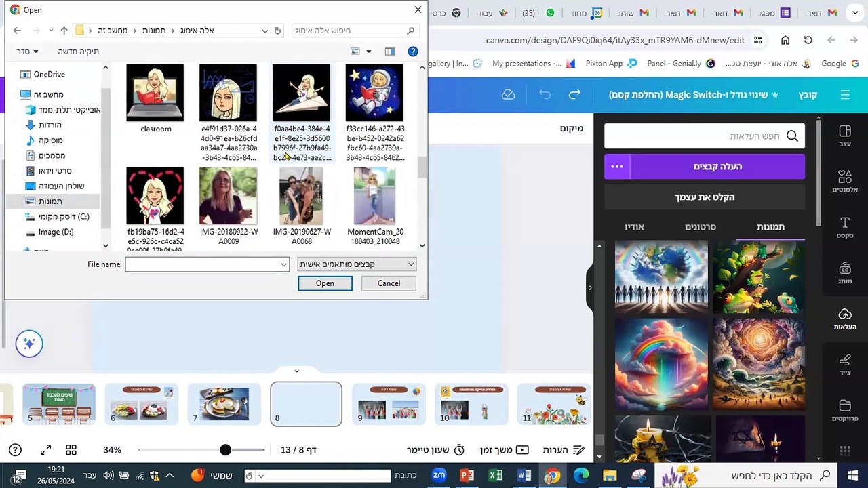Click the Canva magic assistant sparkle button
The width and height of the screenshot is (868, 488).
[x=28, y=344]
